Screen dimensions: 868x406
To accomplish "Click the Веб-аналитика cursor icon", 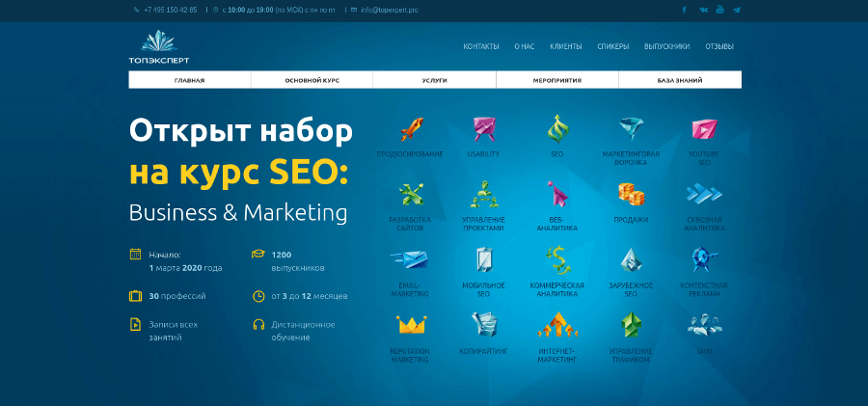I will [x=557, y=195].
